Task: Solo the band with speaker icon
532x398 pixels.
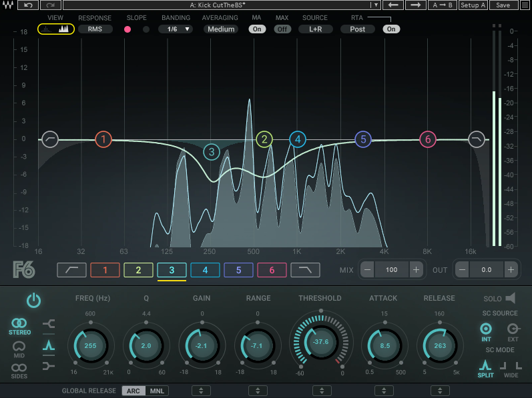Action: coord(511,299)
